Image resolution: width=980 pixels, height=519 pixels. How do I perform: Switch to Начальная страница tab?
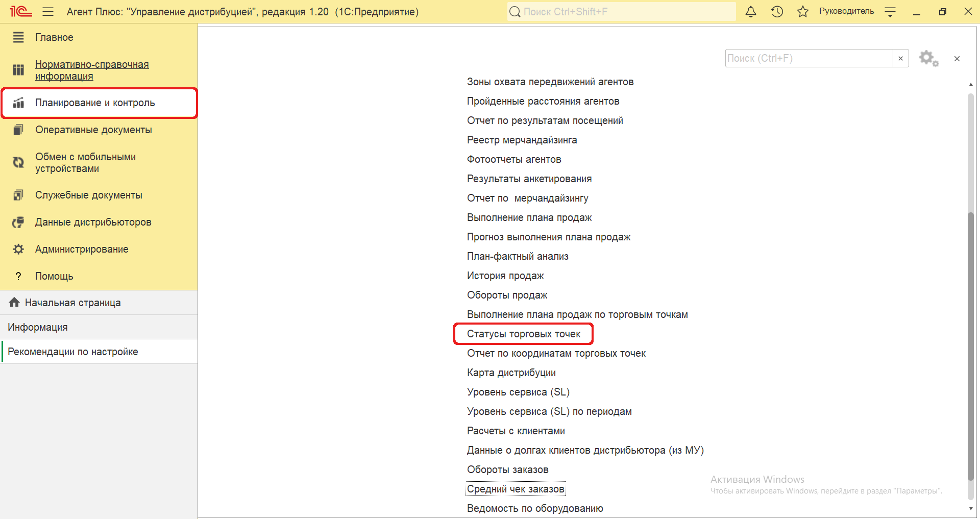[x=99, y=303]
